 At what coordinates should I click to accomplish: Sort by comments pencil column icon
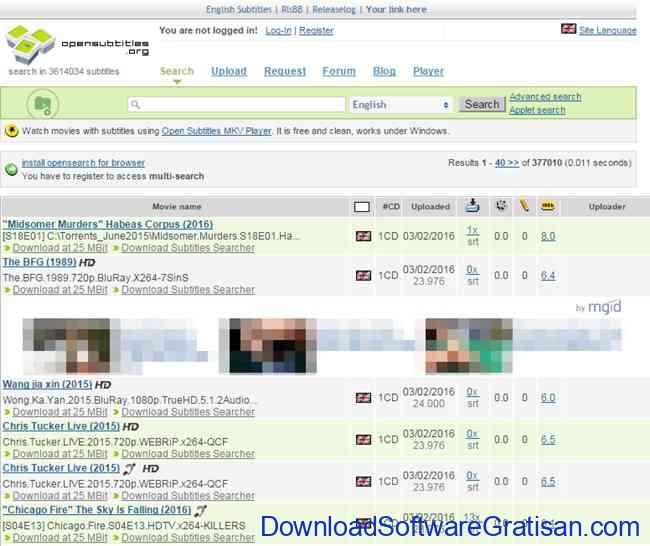(524, 205)
